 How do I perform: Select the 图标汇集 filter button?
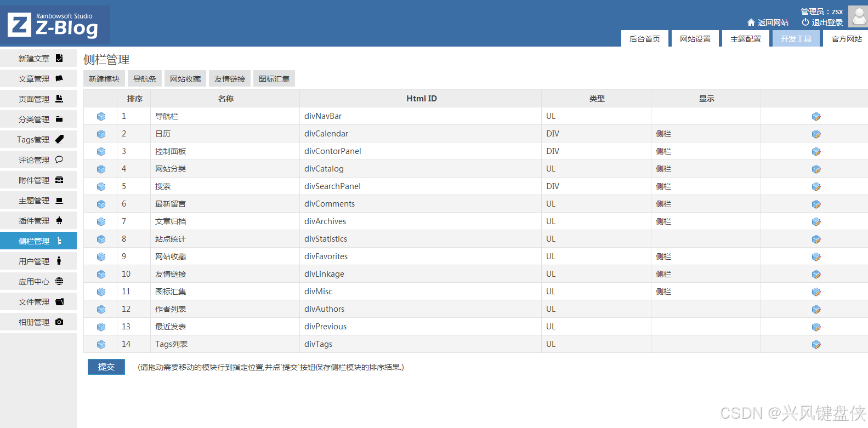tap(274, 79)
